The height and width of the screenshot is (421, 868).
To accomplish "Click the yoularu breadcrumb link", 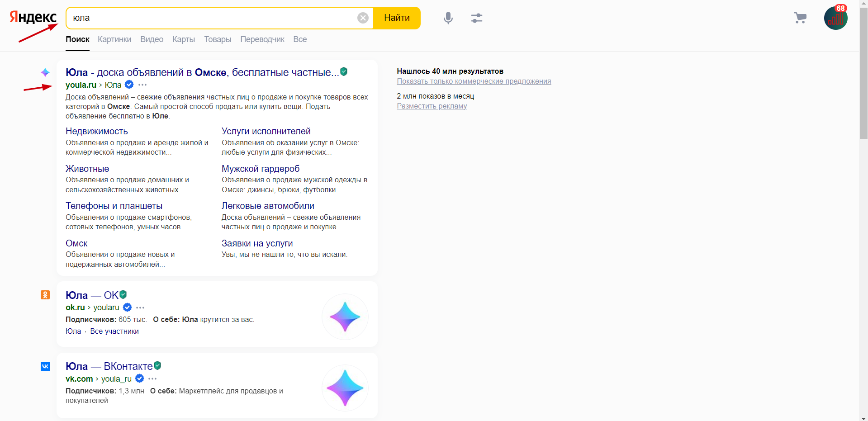I will 106,307.
